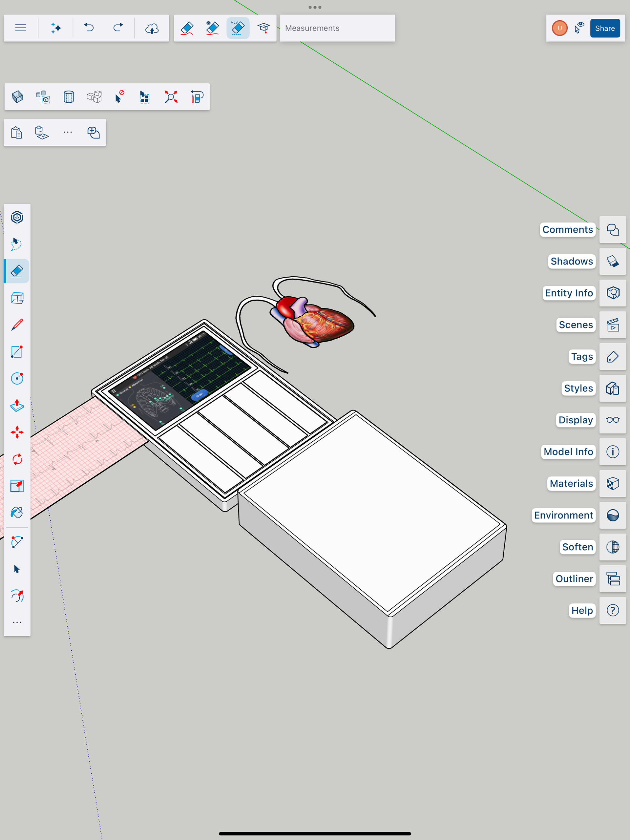
Task: Open the Outliner panel icon
Action: pos(613,579)
